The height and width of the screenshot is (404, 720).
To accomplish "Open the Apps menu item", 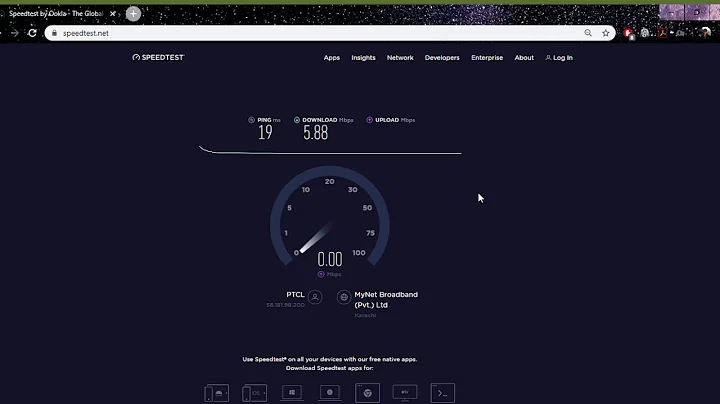I will (332, 58).
